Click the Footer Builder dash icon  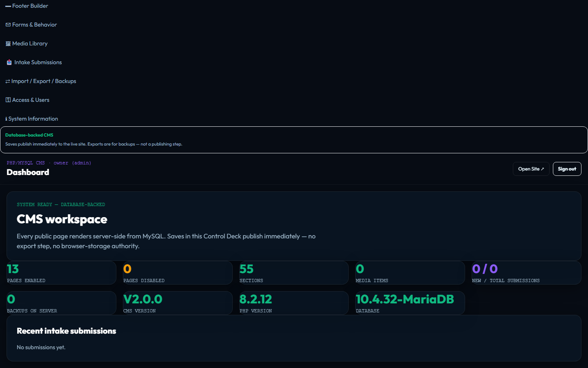coord(8,6)
